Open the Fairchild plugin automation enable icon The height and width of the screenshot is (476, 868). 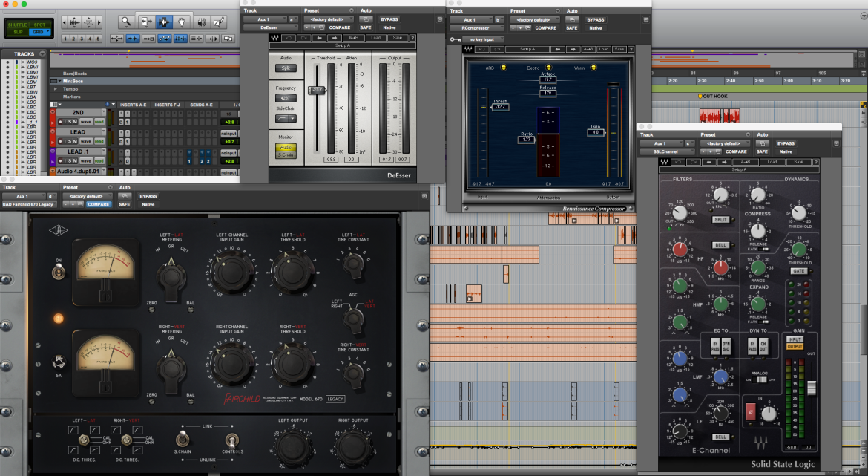(x=125, y=196)
